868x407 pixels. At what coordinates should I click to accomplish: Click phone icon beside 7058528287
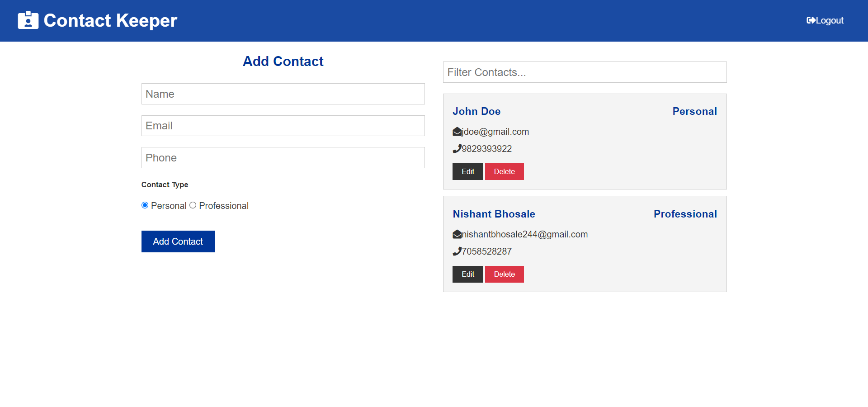click(457, 251)
